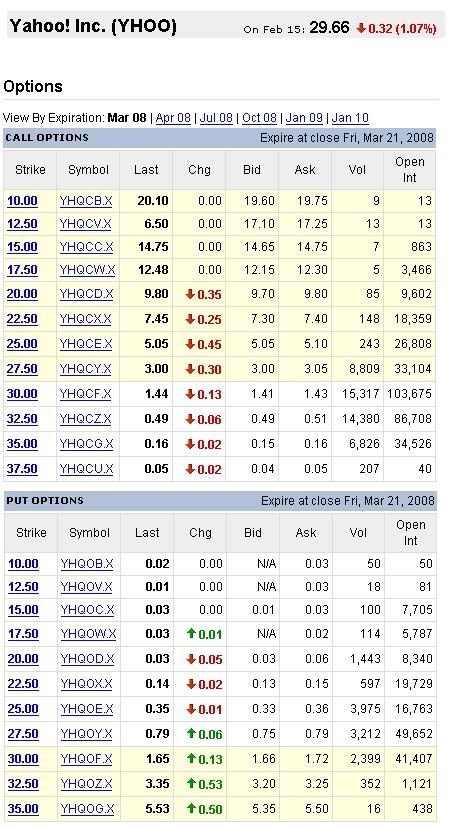Open call symbol YHQCD.X
This screenshot has height=829, width=453.
[86, 293]
